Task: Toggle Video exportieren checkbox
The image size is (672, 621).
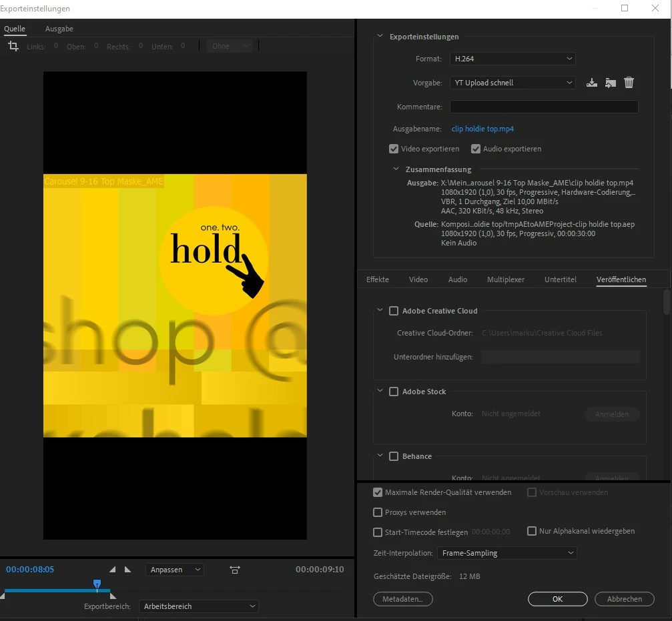Action: click(394, 149)
